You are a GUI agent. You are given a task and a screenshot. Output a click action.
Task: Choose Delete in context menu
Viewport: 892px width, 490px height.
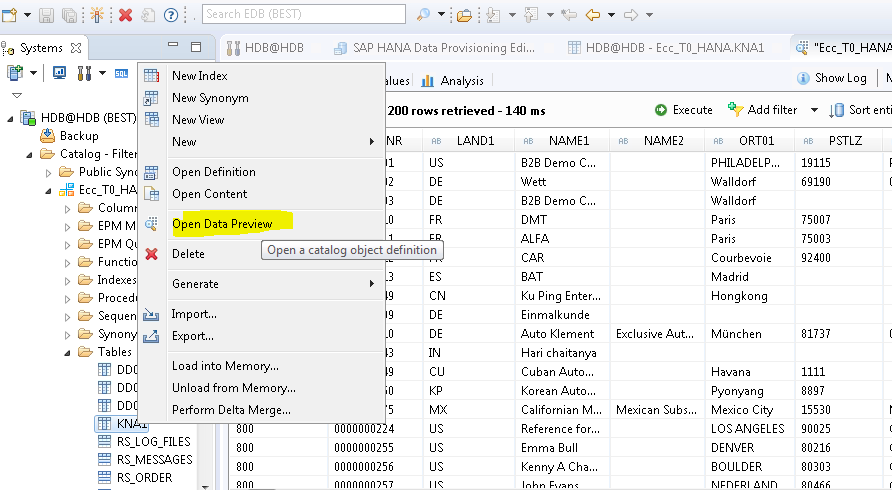pos(262,254)
